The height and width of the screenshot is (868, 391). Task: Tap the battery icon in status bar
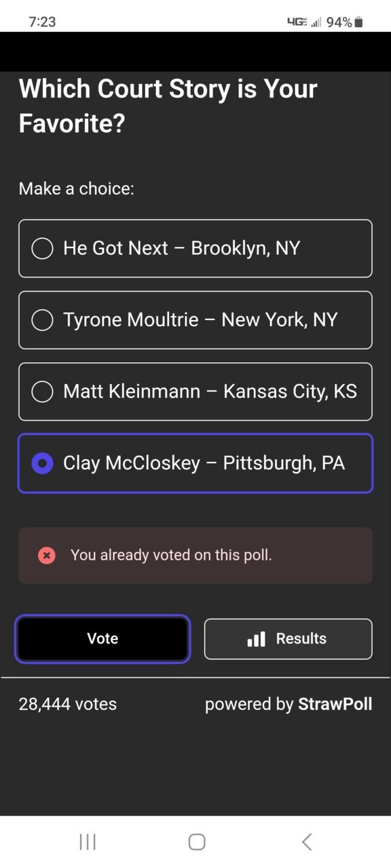coord(359,22)
